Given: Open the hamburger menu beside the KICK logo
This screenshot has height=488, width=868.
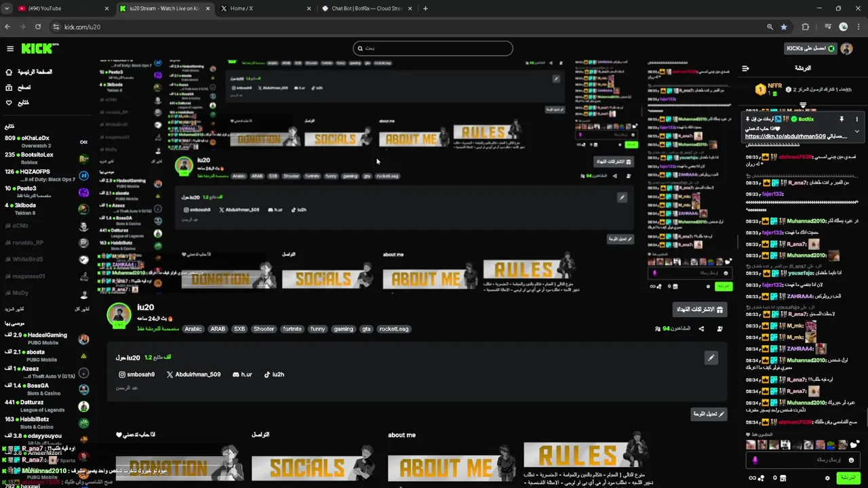Looking at the screenshot, I should click(10, 48).
